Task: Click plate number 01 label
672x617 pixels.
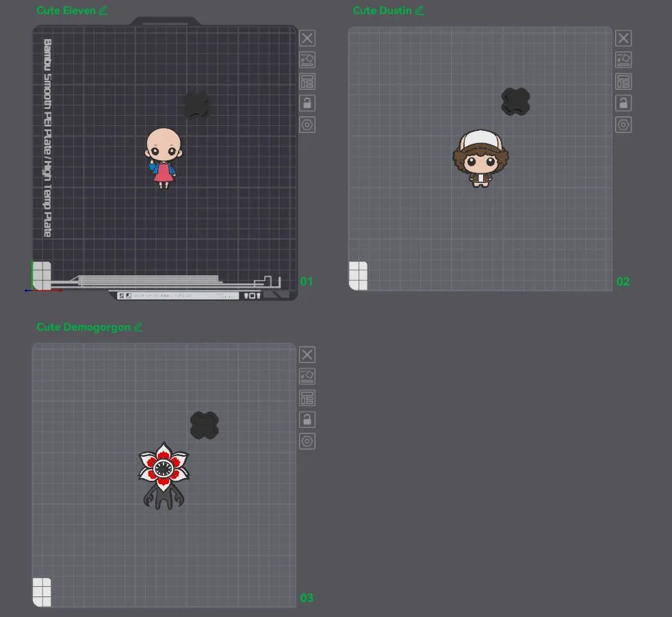Action: click(x=307, y=281)
